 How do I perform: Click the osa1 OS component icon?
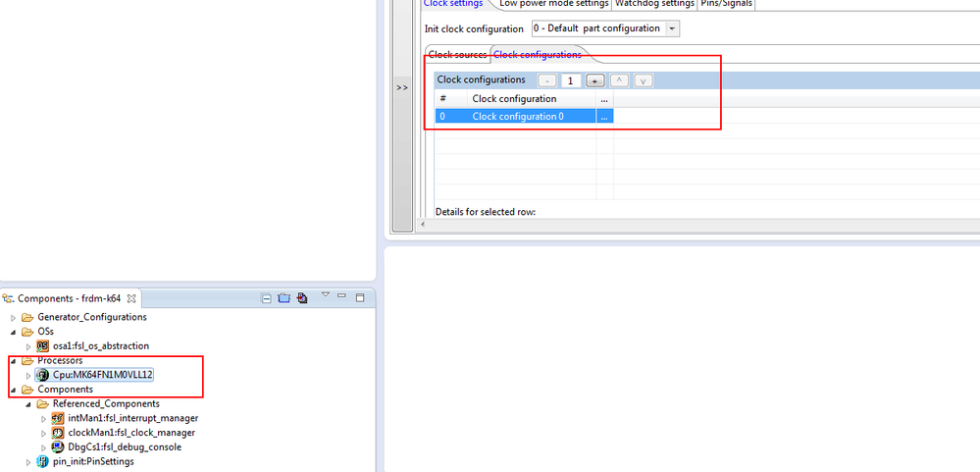(42, 345)
